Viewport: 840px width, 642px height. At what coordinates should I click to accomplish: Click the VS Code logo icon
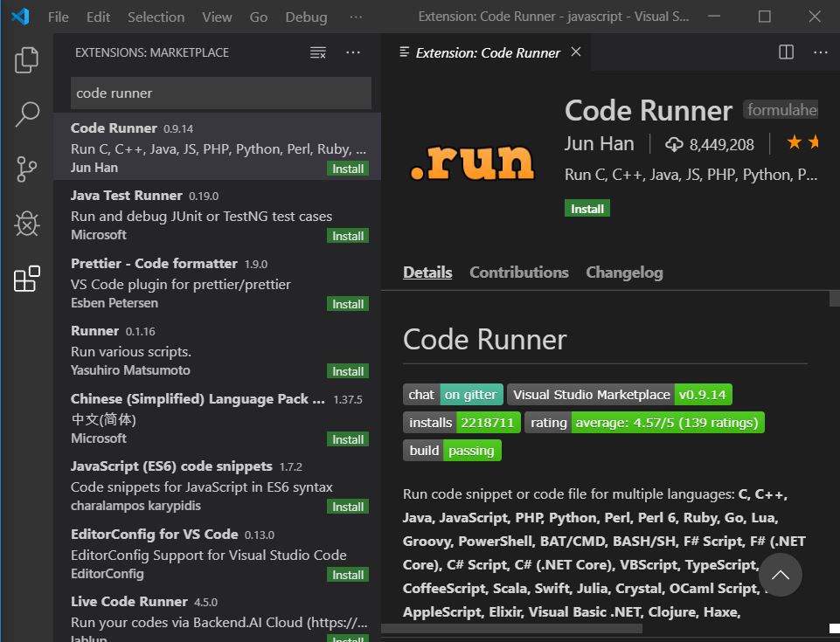pos(20,17)
